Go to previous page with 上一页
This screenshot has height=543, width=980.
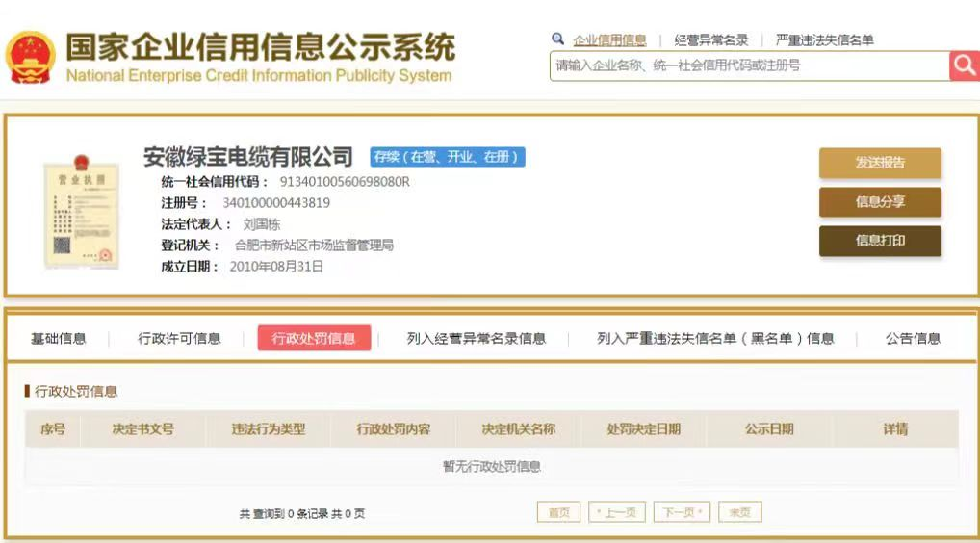(x=615, y=512)
